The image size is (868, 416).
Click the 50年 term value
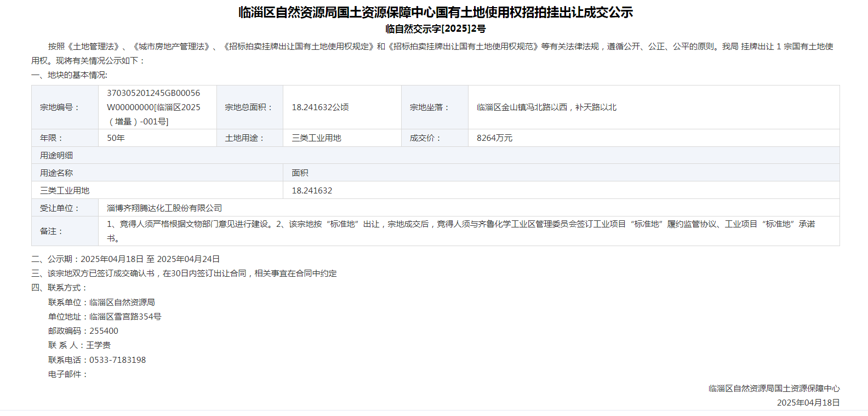coord(116,138)
